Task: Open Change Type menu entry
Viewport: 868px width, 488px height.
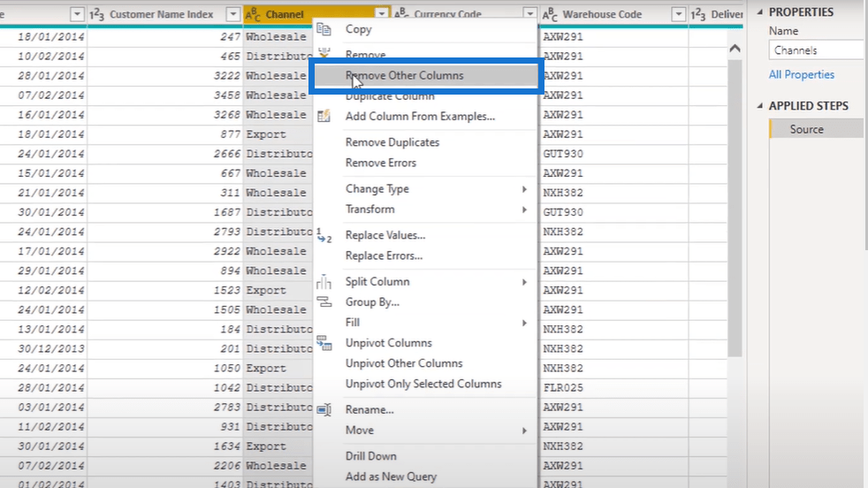Action: [425, 189]
